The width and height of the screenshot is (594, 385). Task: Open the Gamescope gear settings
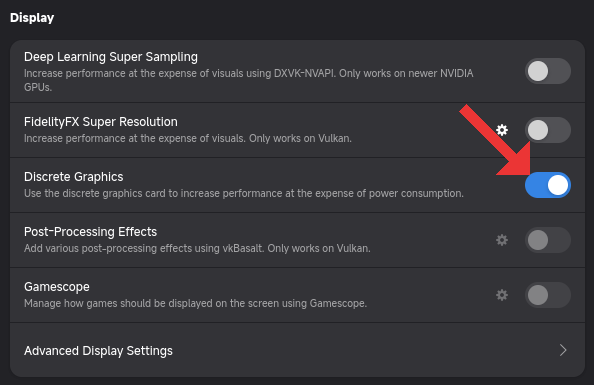coord(502,295)
